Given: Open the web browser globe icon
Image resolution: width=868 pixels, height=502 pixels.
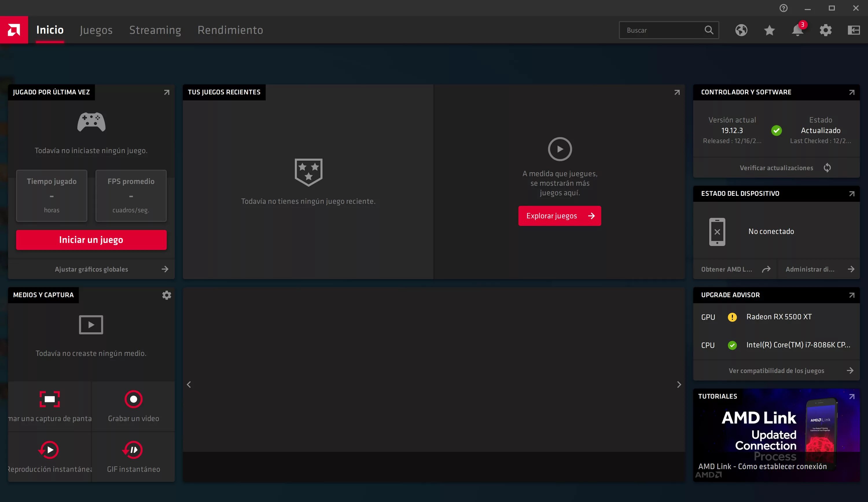Looking at the screenshot, I should pyautogui.click(x=741, y=30).
